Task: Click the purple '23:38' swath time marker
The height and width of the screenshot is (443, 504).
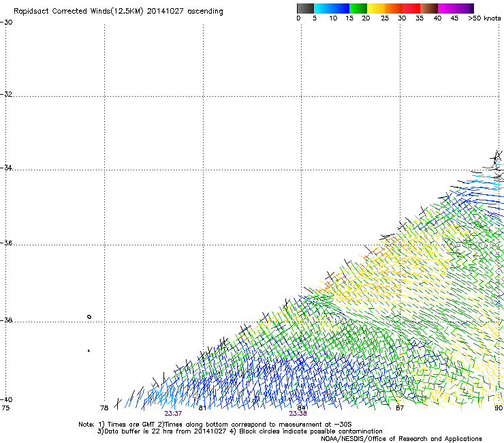Action: pyautogui.click(x=298, y=414)
